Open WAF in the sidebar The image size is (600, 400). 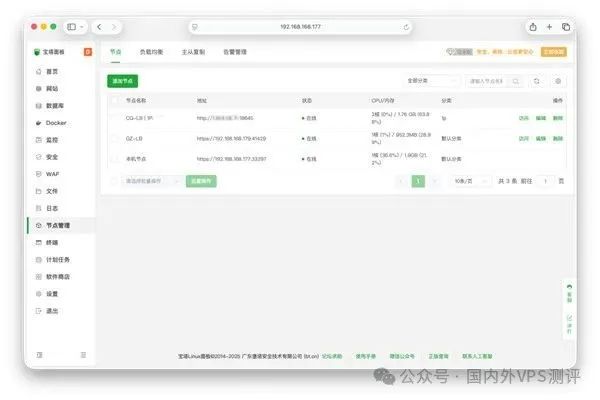point(52,174)
